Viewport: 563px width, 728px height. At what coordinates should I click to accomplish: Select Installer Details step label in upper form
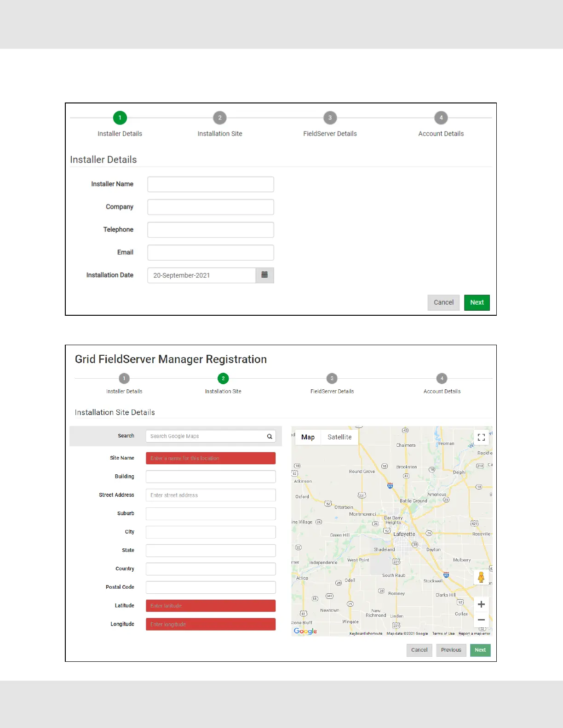click(x=120, y=134)
